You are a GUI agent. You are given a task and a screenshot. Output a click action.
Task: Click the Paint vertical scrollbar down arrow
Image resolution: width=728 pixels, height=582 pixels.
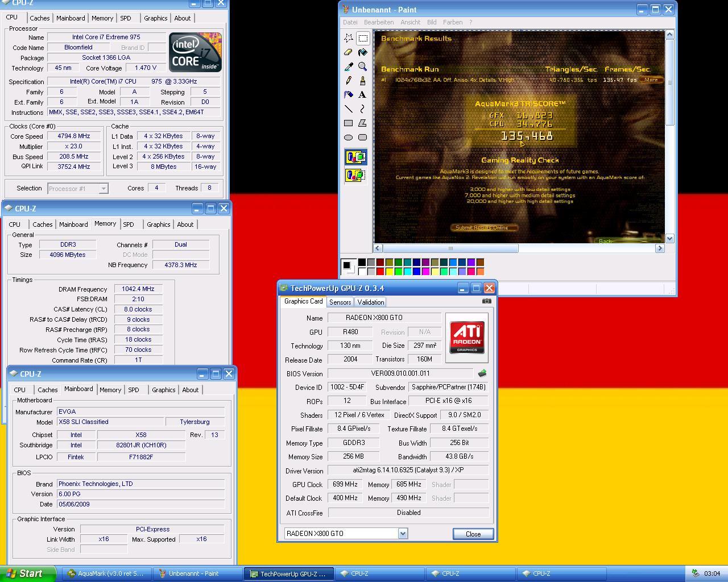[x=669, y=239]
